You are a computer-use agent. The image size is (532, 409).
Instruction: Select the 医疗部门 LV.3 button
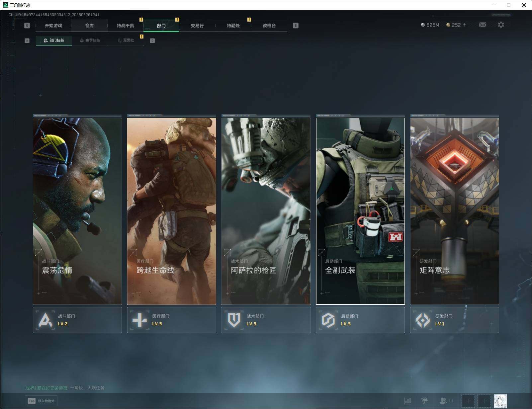tap(172, 320)
